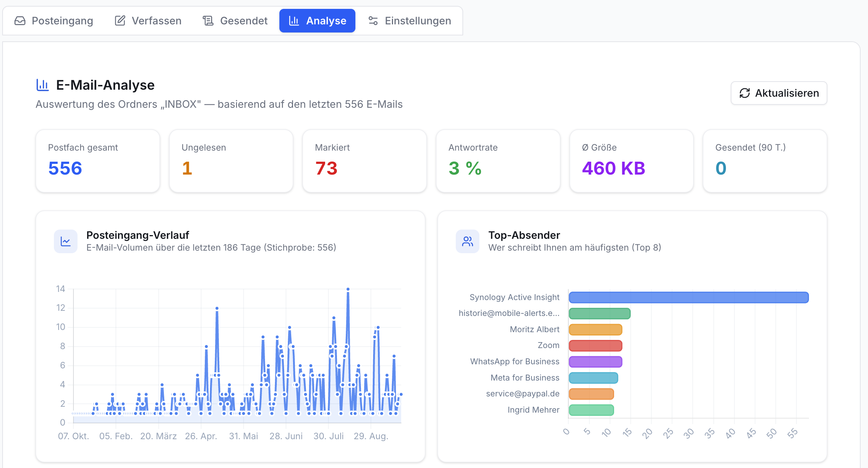Click the teal Meta for Business bar
Screen dimensions: 868x468
593,378
